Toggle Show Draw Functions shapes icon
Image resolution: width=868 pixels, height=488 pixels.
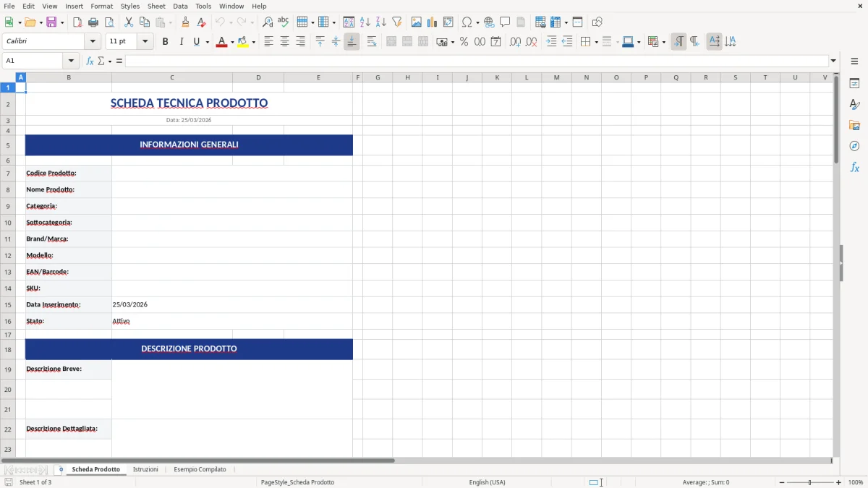(x=597, y=22)
